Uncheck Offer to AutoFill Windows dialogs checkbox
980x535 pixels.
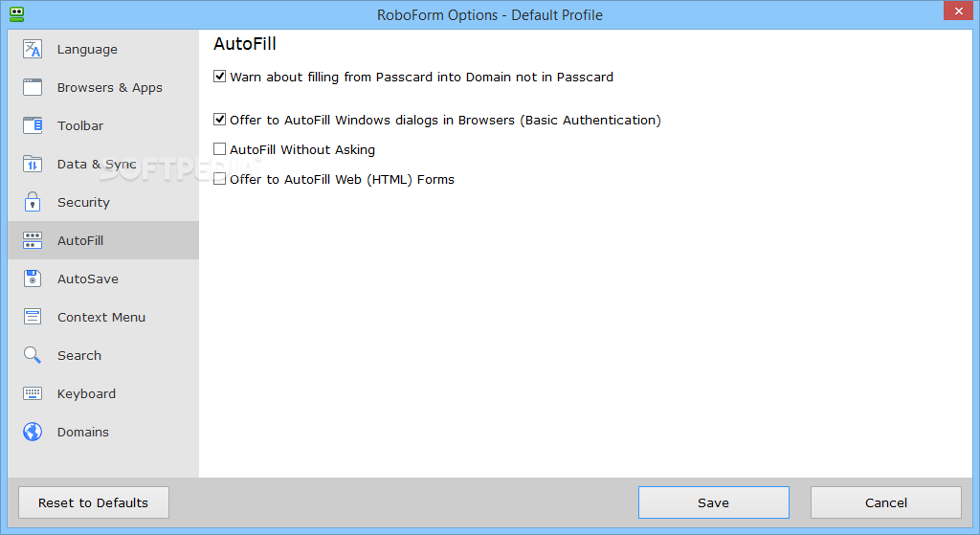tap(219, 120)
